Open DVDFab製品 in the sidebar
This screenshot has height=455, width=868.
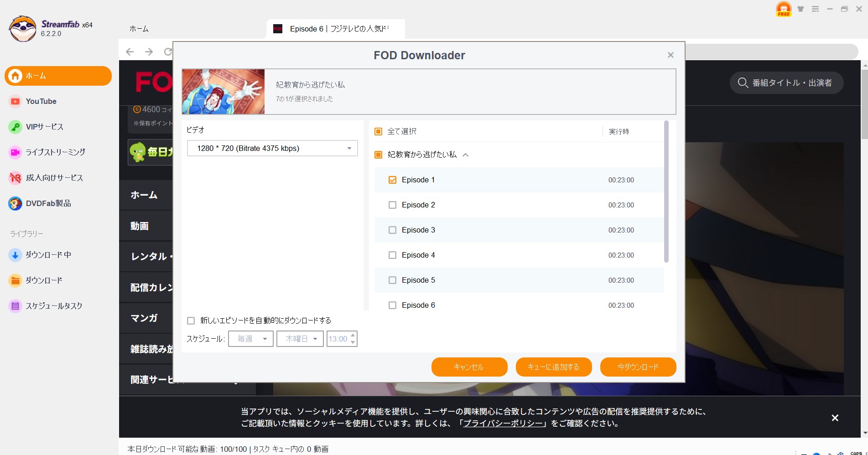point(40,203)
